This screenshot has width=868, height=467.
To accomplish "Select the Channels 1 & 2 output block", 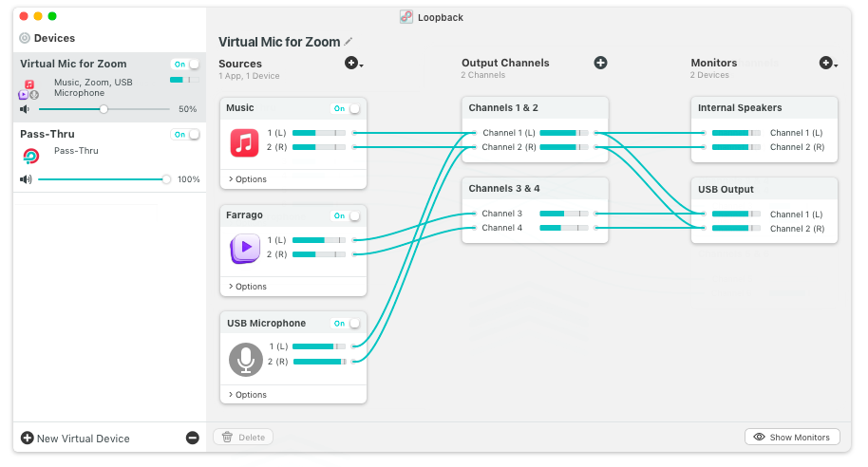I will point(535,129).
